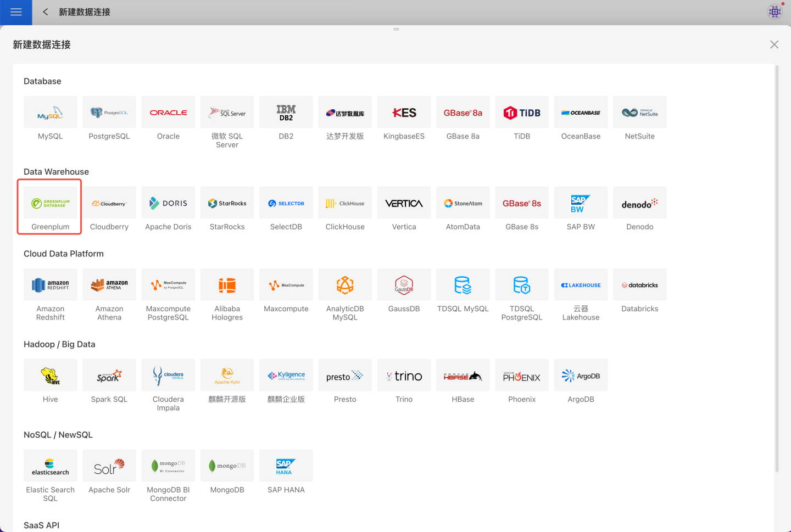Select the Databricks connector
Viewport: 791px width, 532px height.
639,285
